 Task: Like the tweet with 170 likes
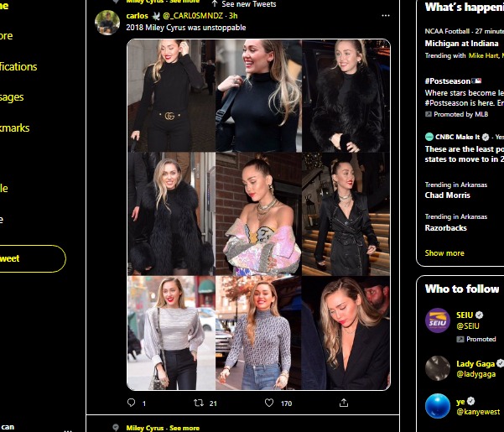click(x=269, y=403)
